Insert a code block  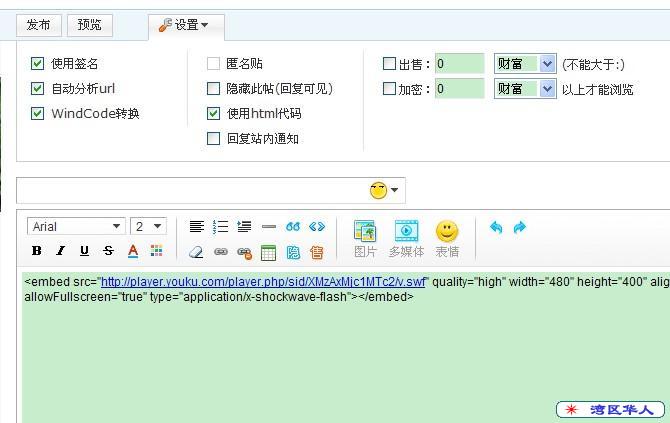pyautogui.click(x=317, y=226)
